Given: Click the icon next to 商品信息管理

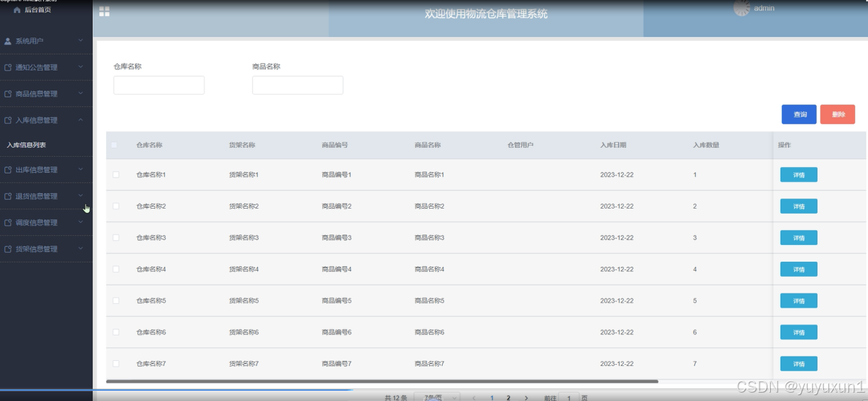Looking at the screenshot, I should tap(6, 93).
